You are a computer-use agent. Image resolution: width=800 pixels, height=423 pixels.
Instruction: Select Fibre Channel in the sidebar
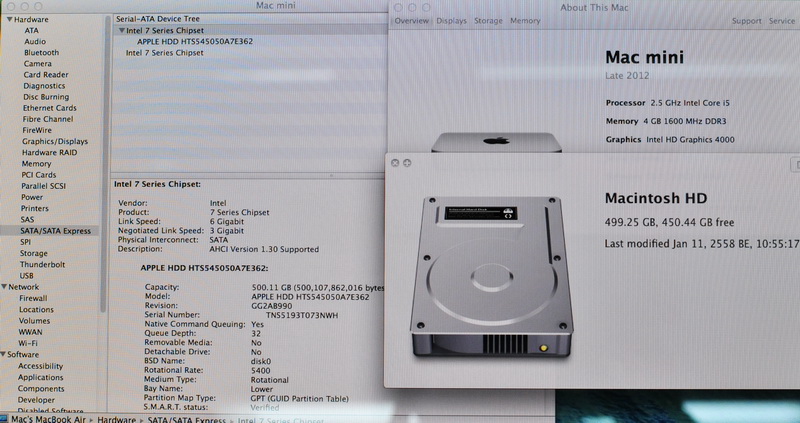click(x=47, y=119)
